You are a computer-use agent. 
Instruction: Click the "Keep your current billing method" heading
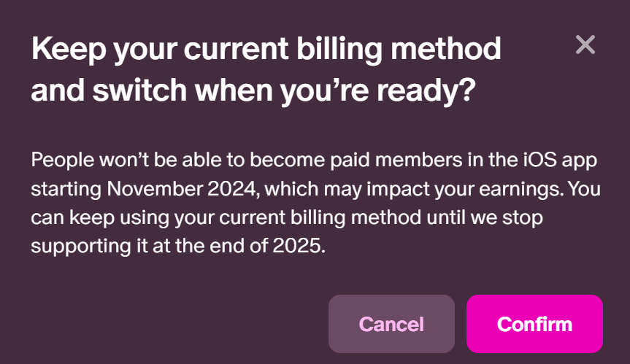[266, 50]
